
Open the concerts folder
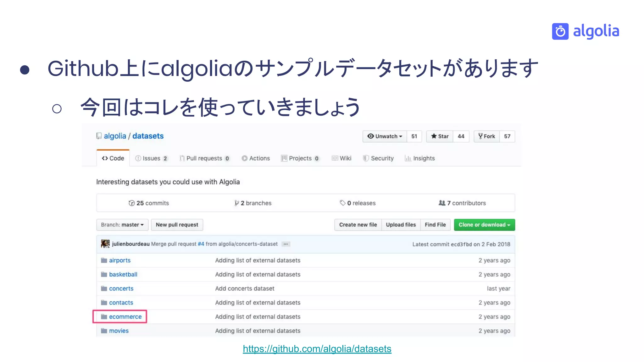pyautogui.click(x=121, y=288)
